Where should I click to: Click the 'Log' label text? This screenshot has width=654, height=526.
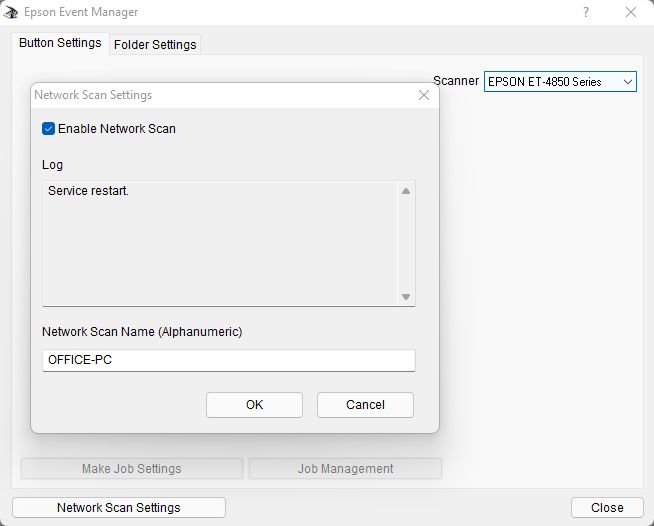pos(53,165)
